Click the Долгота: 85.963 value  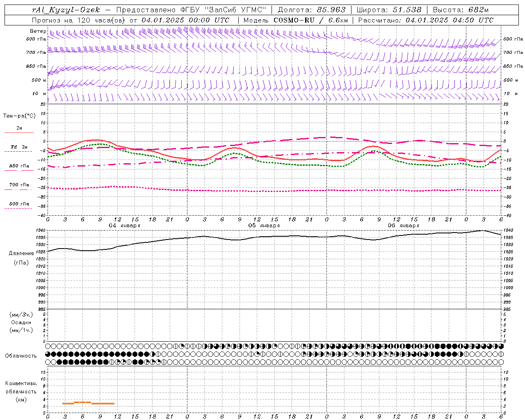click(x=312, y=10)
